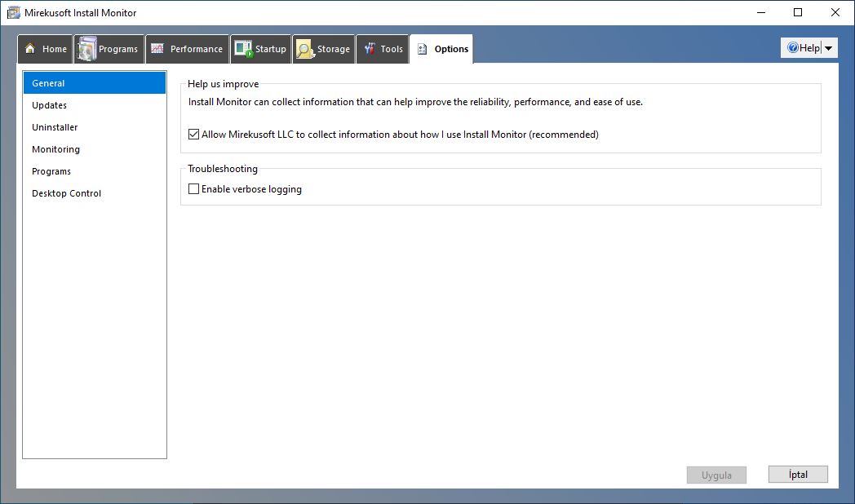Go to the Storage tab
The width and height of the screenshot is (855, 504).
pyautogui.click(x=324, y=49)
